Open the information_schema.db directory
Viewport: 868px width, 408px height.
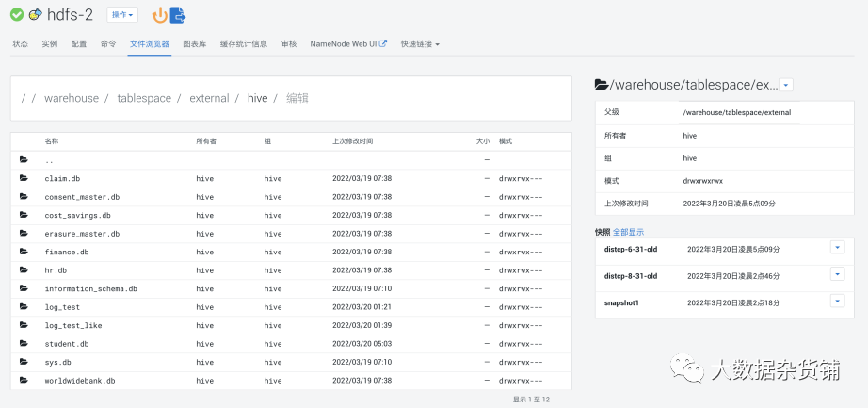(x=90, y=289)
